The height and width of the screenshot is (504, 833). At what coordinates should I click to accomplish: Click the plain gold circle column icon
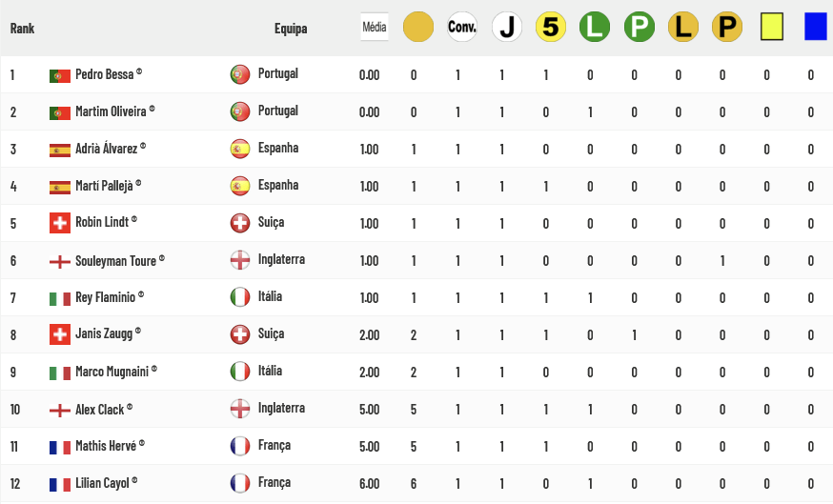tap(418, 27)
